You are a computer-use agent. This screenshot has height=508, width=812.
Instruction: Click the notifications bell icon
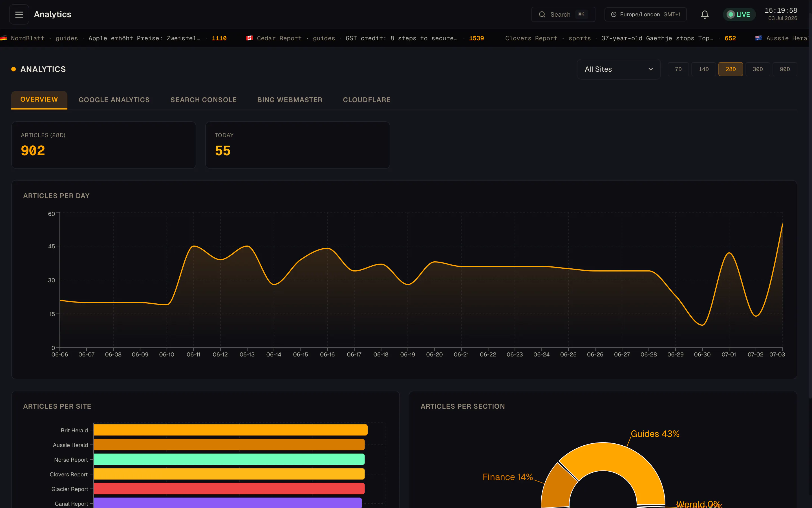[x=705, y=14]
